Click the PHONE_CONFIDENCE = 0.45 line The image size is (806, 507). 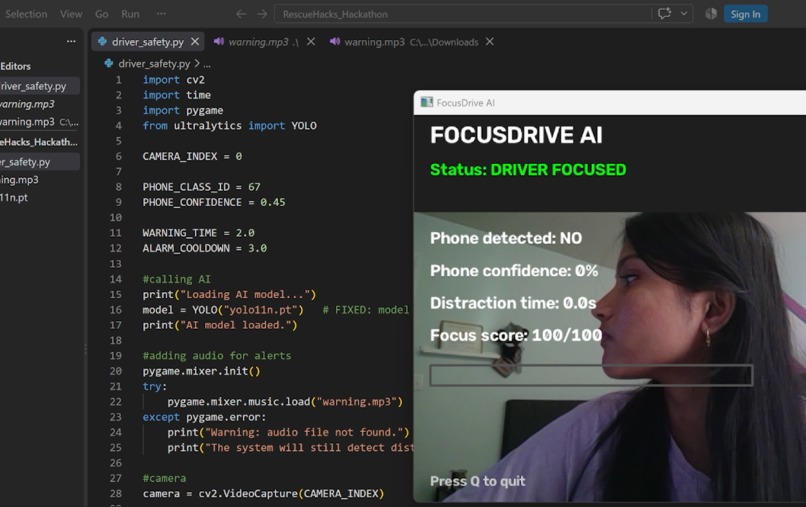[214, 202]
